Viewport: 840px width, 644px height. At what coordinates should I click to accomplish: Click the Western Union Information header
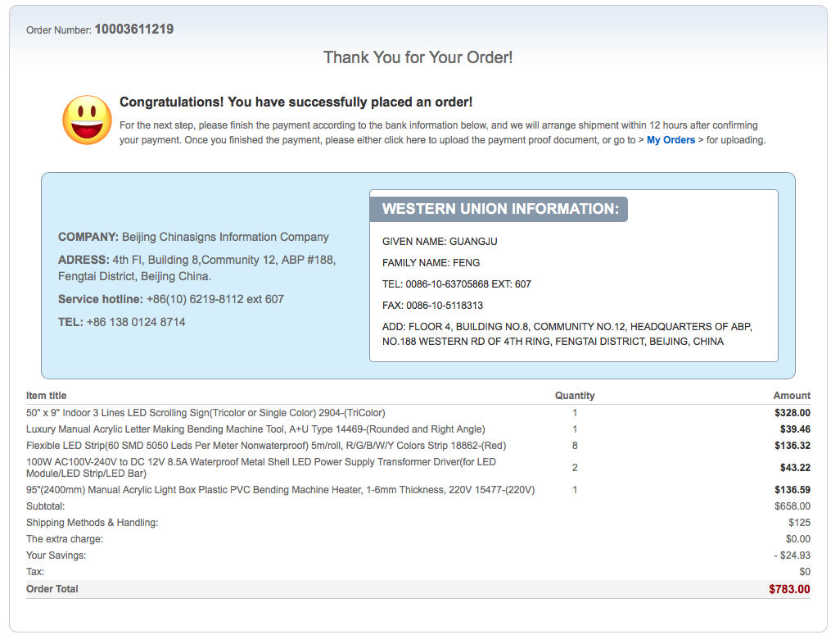[x=500, y=209]
